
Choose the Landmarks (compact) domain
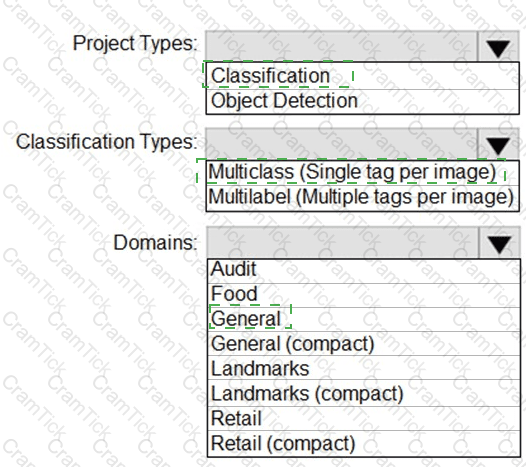click(x=364, y=393)
